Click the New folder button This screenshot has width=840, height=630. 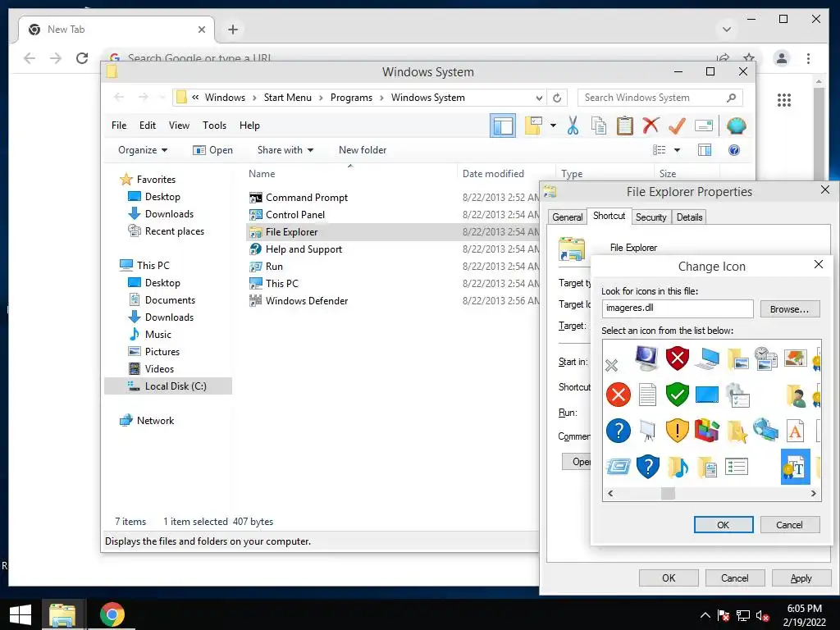pyautogui.click(x=363, y=150)
